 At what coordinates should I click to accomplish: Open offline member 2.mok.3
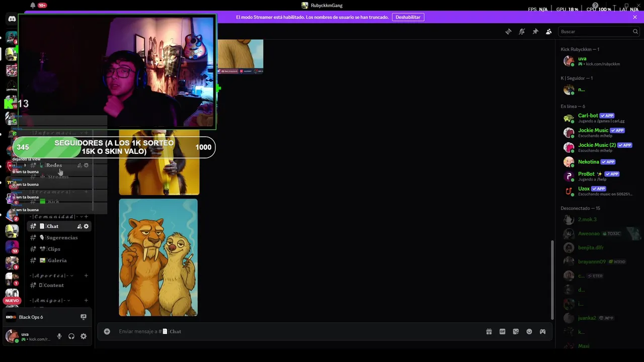pyautogui.click(x=599, y=220)
